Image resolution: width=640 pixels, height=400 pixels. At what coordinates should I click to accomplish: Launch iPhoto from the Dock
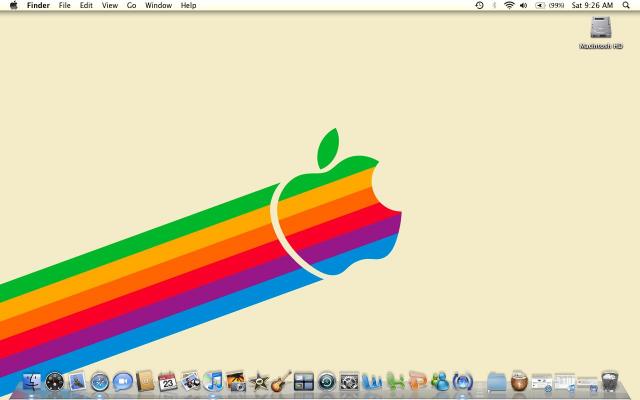pos(236,381)
